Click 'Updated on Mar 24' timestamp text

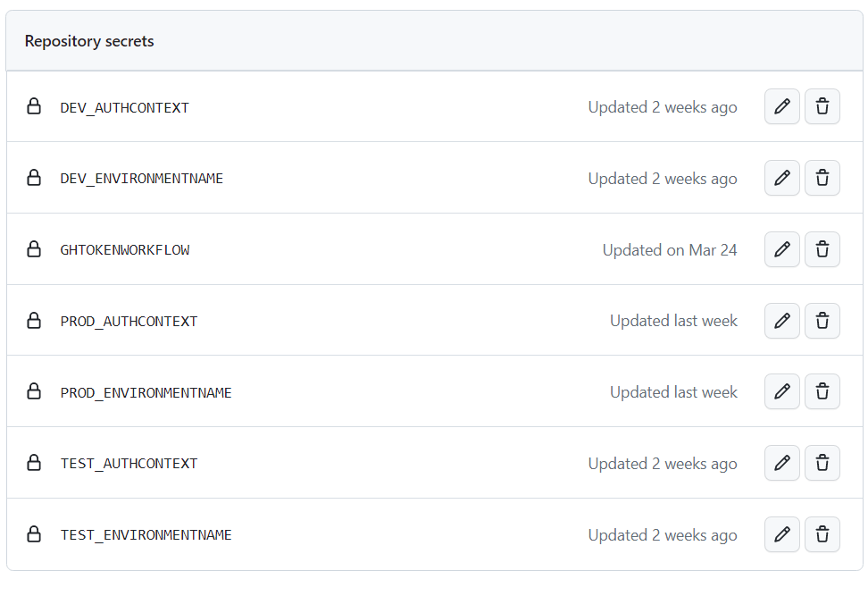(670, 249)
